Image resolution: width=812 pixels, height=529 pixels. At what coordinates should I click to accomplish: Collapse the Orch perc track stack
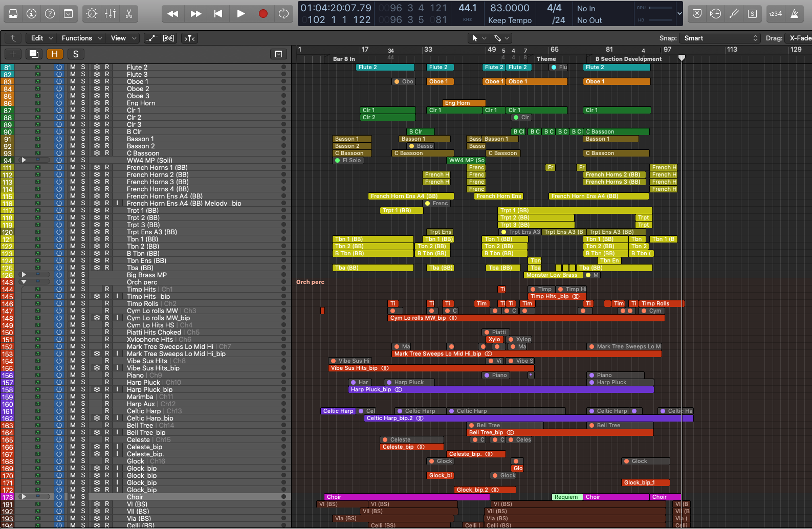[x=24, y=282]
